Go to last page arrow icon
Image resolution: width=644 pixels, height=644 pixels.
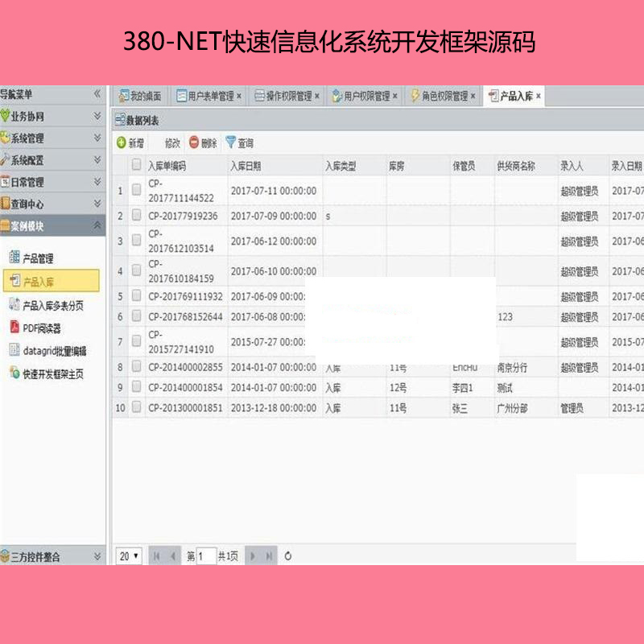point(269,556)
